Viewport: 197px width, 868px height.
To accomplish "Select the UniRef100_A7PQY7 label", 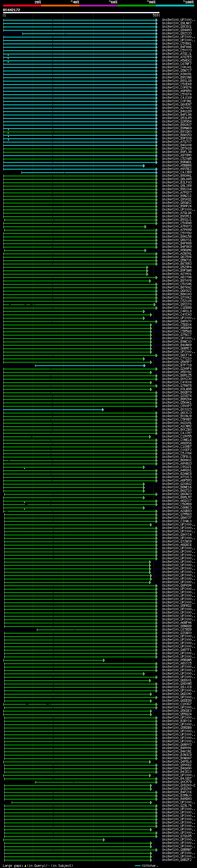I will point(177,193).
